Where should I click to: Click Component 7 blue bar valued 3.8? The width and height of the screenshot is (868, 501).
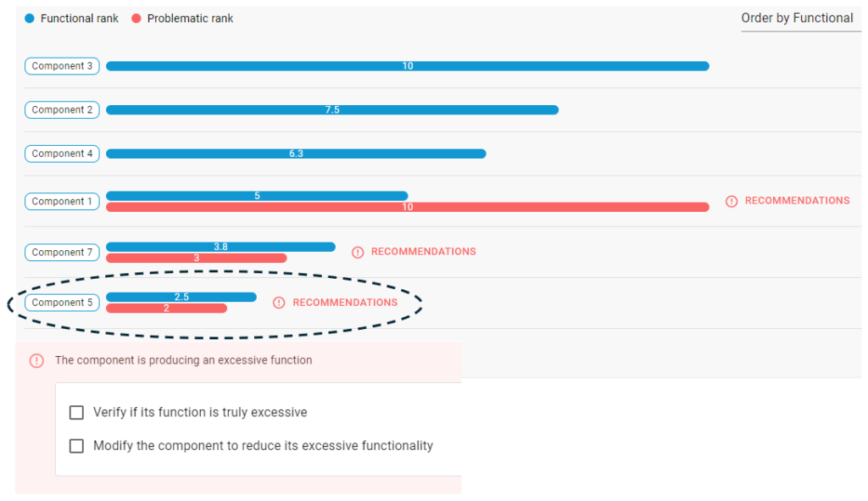[220, 247]
